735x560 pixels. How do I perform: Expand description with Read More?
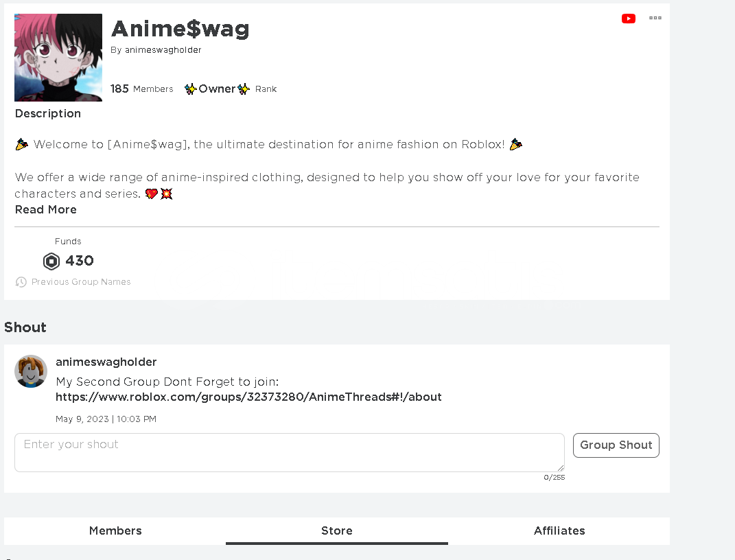(x=45, y=209)
